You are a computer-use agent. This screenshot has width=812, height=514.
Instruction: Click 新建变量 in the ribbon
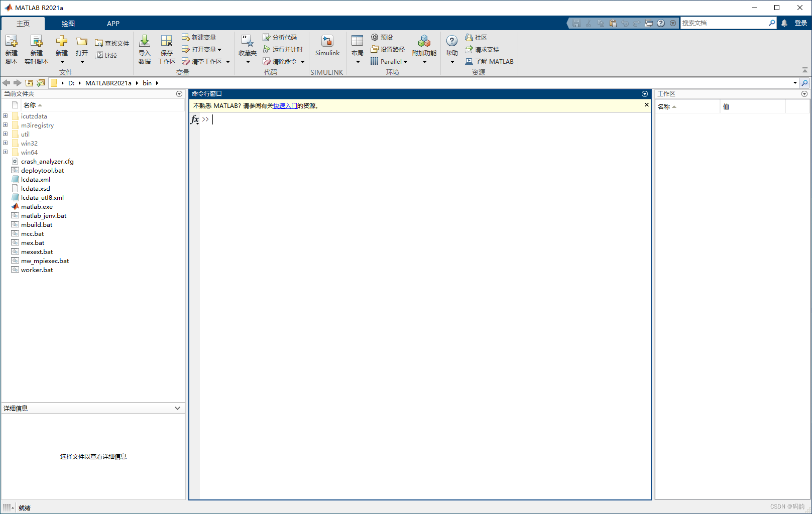(x=199, y=37)
